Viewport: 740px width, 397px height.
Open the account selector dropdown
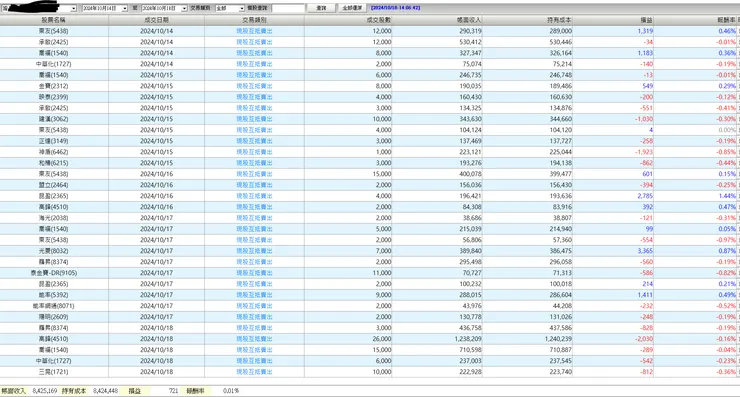74,8
